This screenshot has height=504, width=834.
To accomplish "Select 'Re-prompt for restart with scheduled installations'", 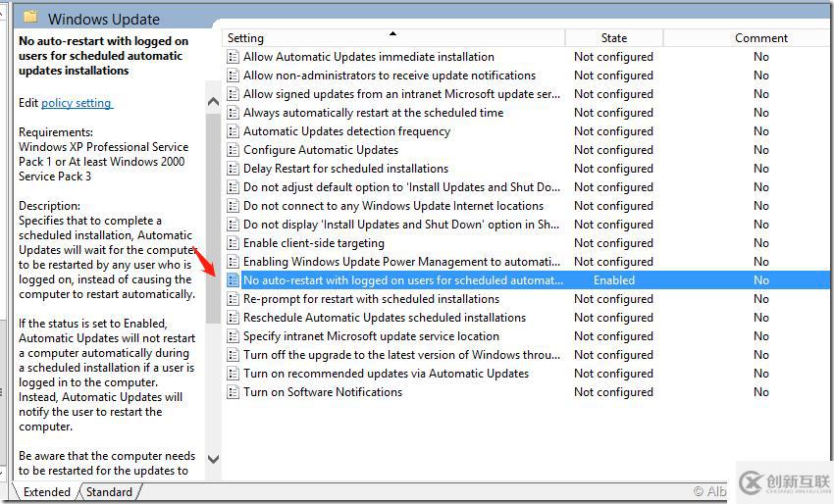I will [371, 299].
